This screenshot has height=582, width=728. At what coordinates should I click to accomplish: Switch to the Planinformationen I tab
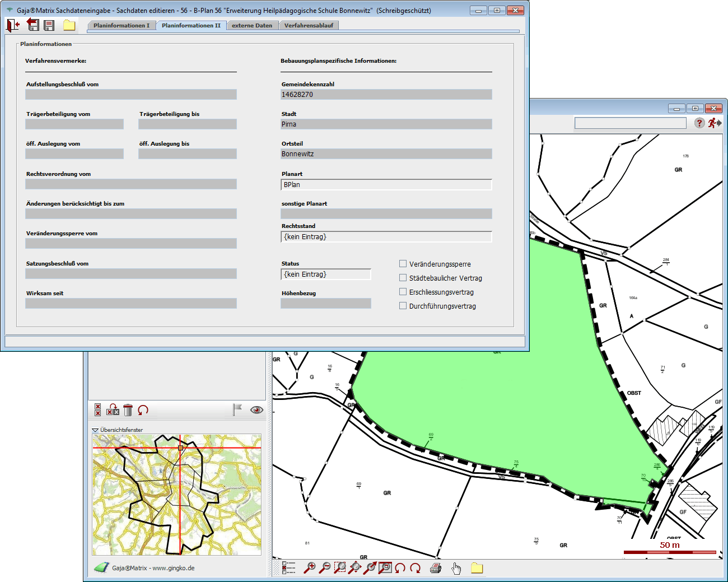point(122,26)
